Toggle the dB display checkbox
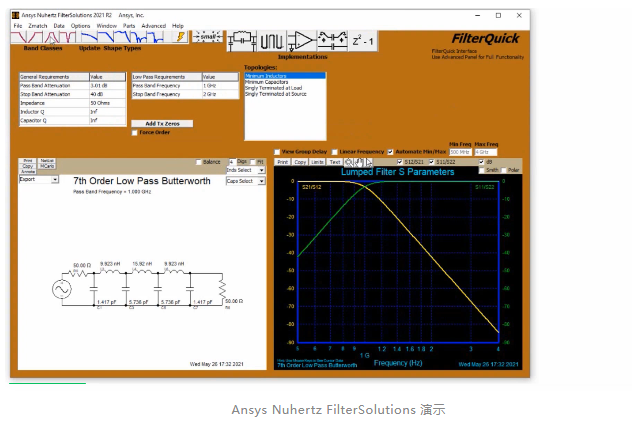The height and width of the screenshot is (421, 632). pyautogui.click(x=481, y=162)
